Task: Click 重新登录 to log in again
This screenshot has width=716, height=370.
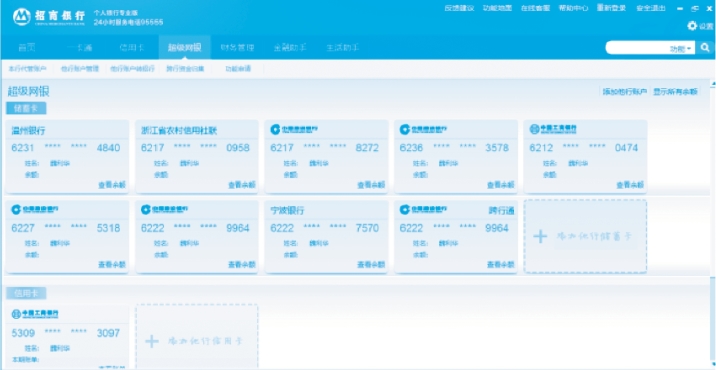Action: pyautogui.click(x=611, y=8)
